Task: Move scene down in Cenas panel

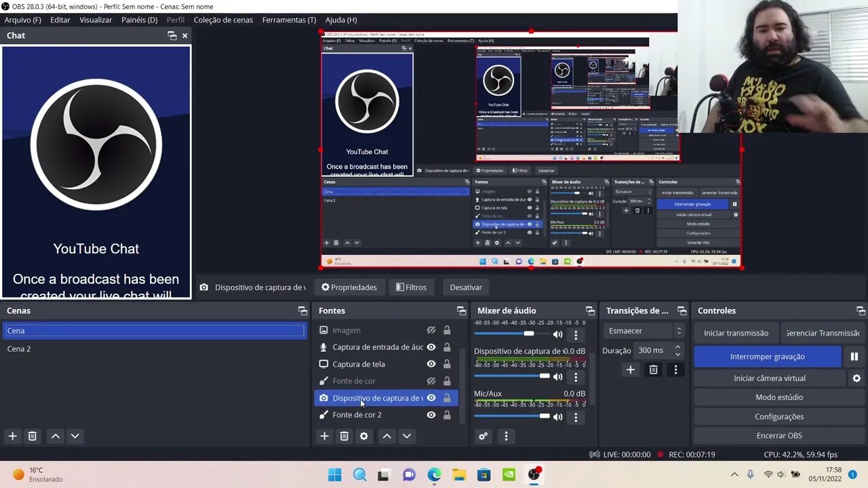Action: click(x=75, y=436)
